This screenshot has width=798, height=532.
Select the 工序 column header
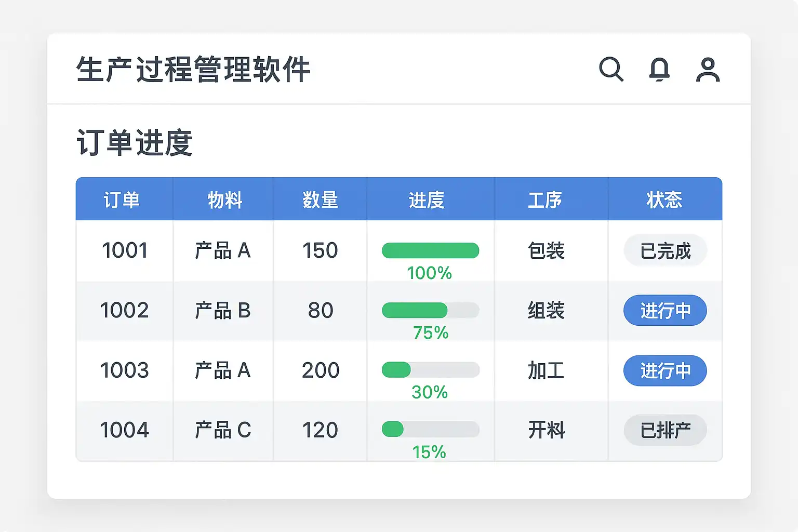click(x=545, y=200)
